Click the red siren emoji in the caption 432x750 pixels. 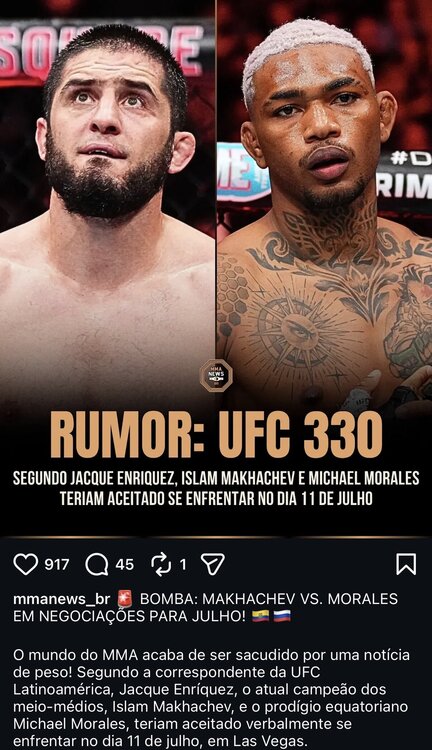125,599
